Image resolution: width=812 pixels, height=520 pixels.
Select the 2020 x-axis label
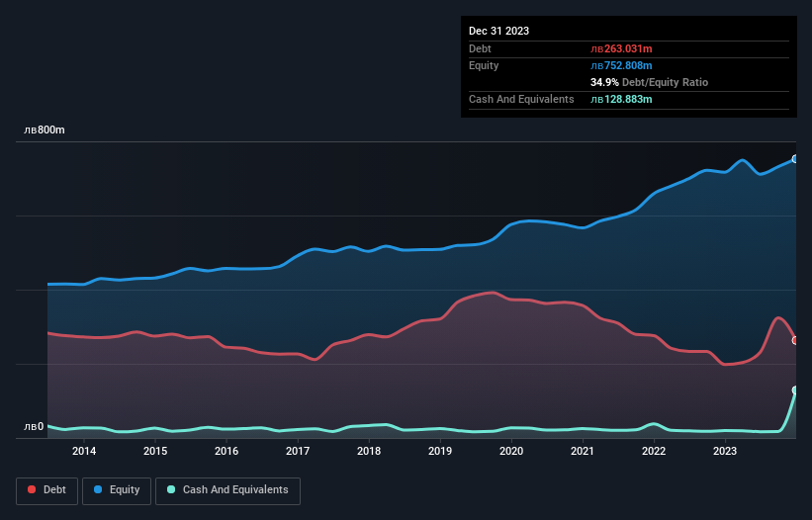coord(511,451)
